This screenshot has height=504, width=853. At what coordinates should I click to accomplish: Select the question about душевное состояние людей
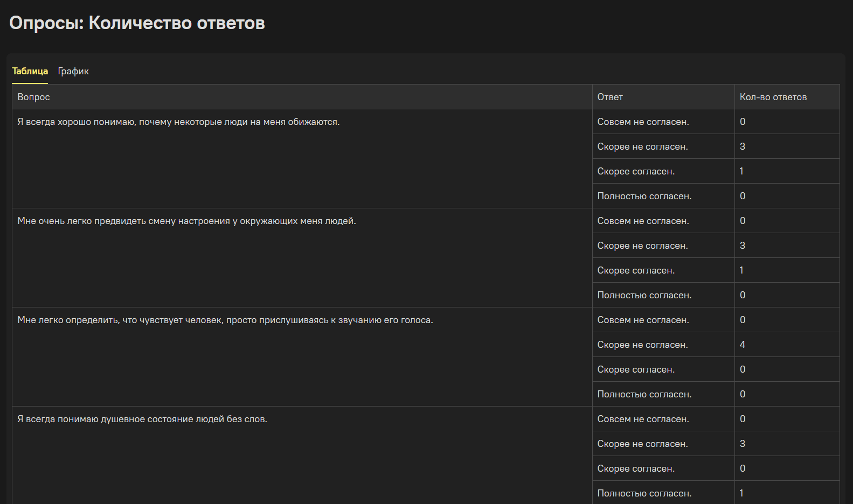pos(142,419)
